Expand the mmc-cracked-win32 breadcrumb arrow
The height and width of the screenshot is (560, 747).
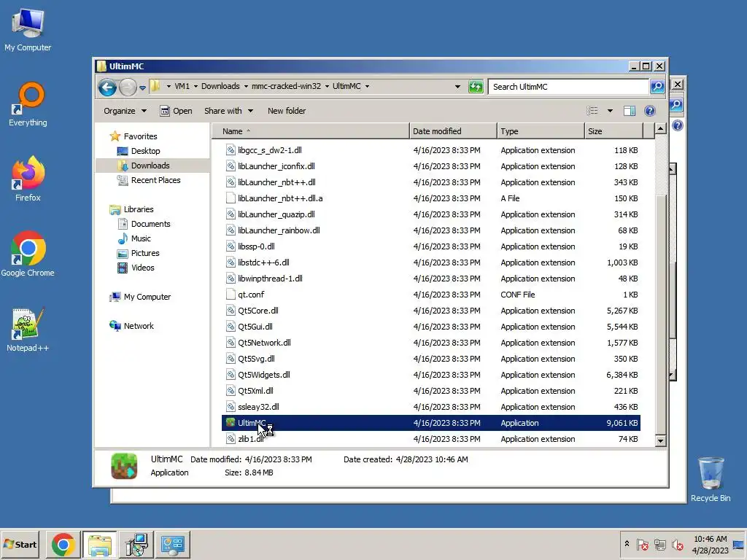point(327,86)
